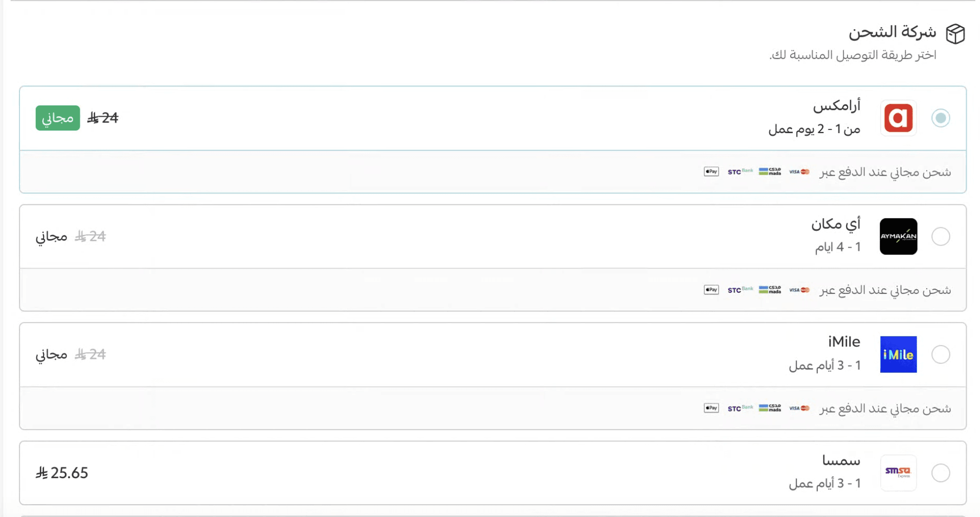This screenshot has height=517, width=980.
Task: Click the AYMAKAN black logo
Action: click(898, 236)
